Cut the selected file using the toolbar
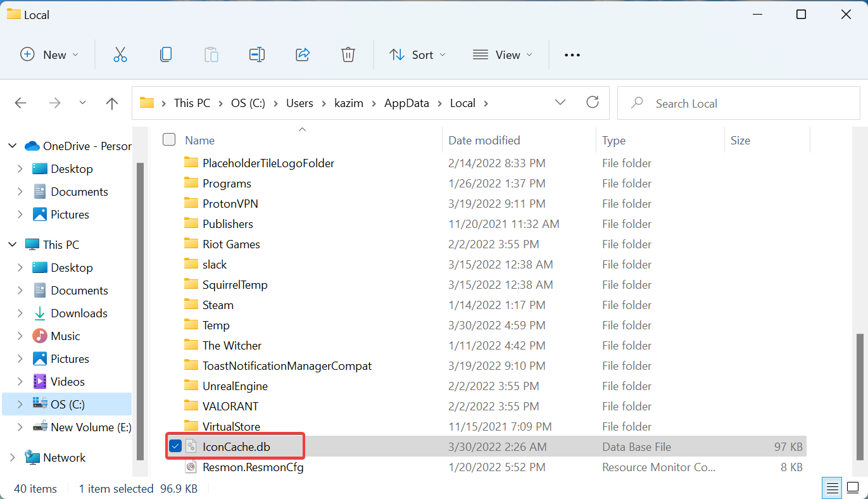Viewport: 868px width, 499px height. tap(120, 54)
